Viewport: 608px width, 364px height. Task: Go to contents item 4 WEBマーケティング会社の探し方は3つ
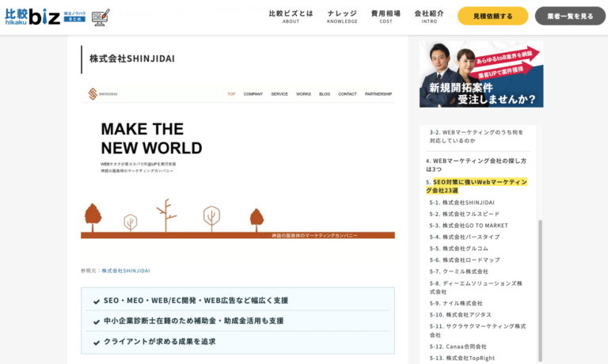point(476,165)
